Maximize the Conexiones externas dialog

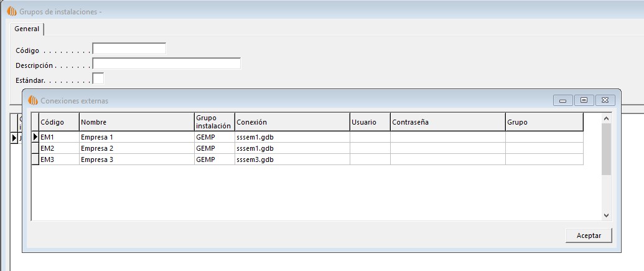[x=584, y=100]
